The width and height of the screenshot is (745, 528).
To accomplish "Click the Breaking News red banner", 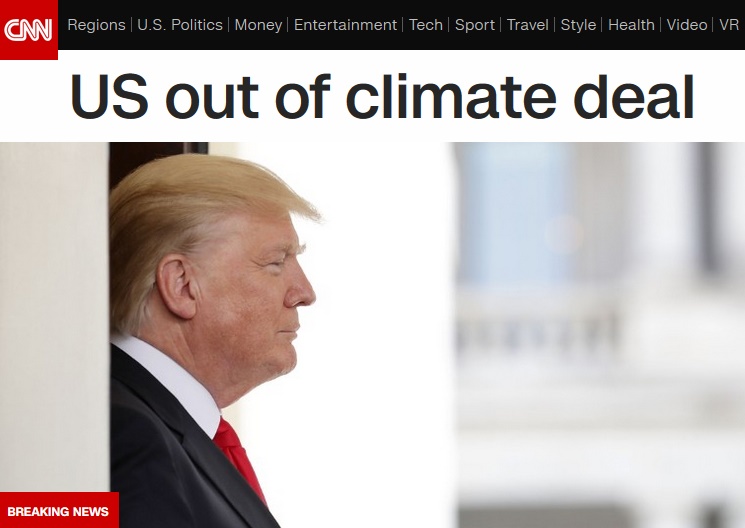I will pyautogui.click(x=59, y=510).
